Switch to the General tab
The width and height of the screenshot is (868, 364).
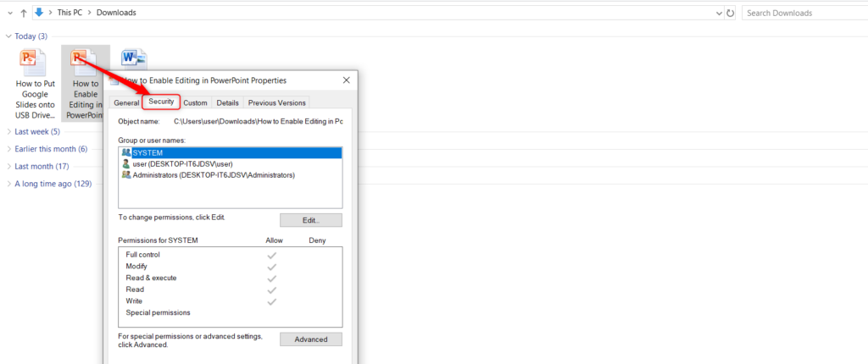126,102
